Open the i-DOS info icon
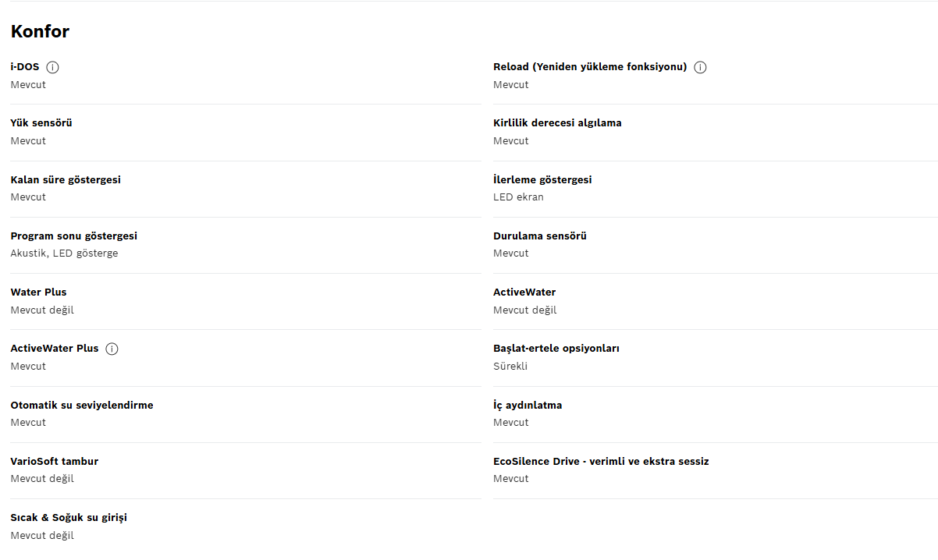The image size is (938, 560). (x=53, y=67)
